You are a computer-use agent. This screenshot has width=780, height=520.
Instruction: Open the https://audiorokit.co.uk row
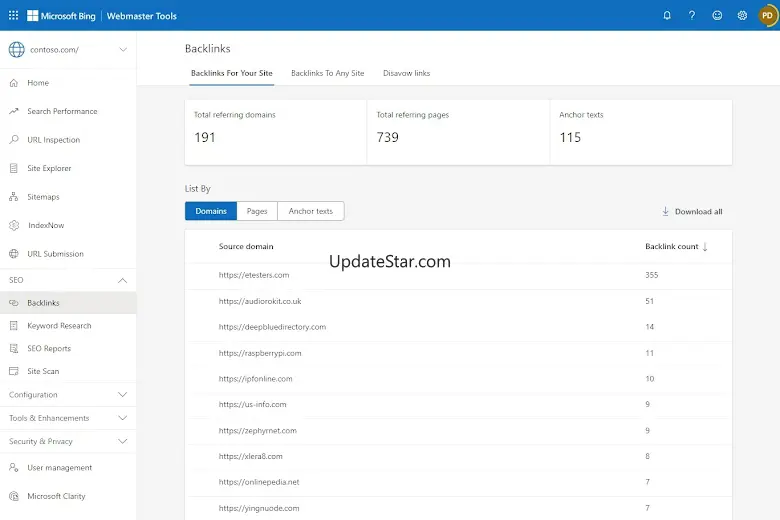458,301
